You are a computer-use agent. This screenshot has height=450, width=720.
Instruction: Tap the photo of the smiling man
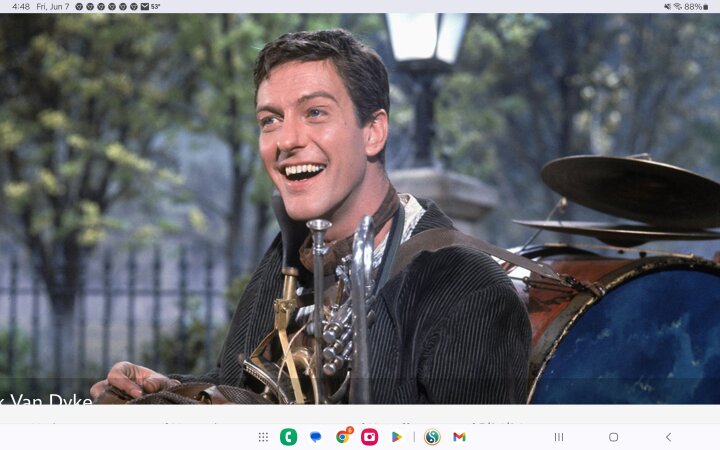click(x=360, y=208)
